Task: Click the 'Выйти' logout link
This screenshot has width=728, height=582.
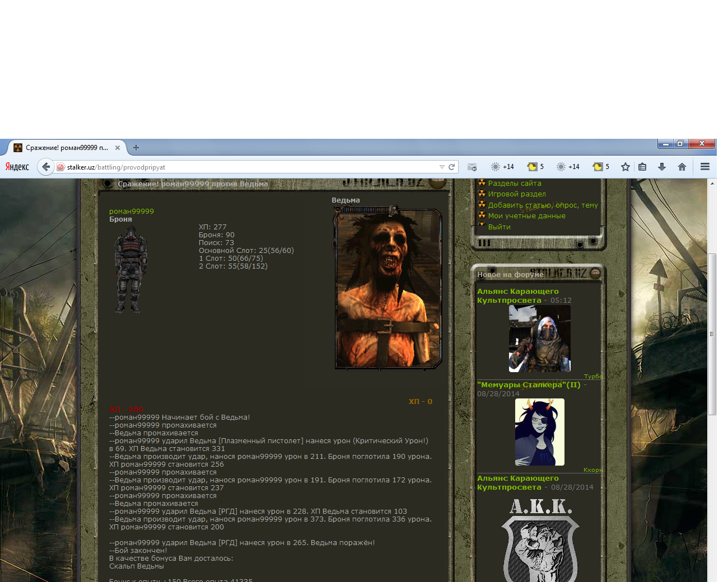Action: (x=499, y=227)
